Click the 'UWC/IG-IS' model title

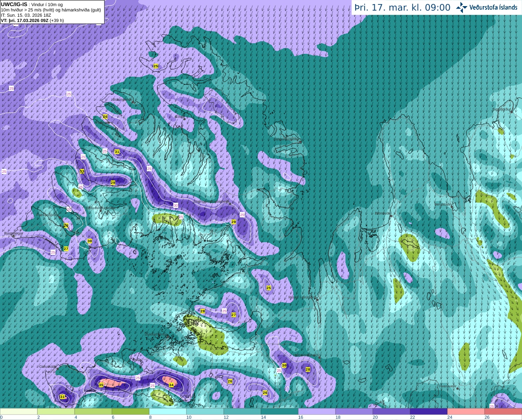(x=14, y=4)
